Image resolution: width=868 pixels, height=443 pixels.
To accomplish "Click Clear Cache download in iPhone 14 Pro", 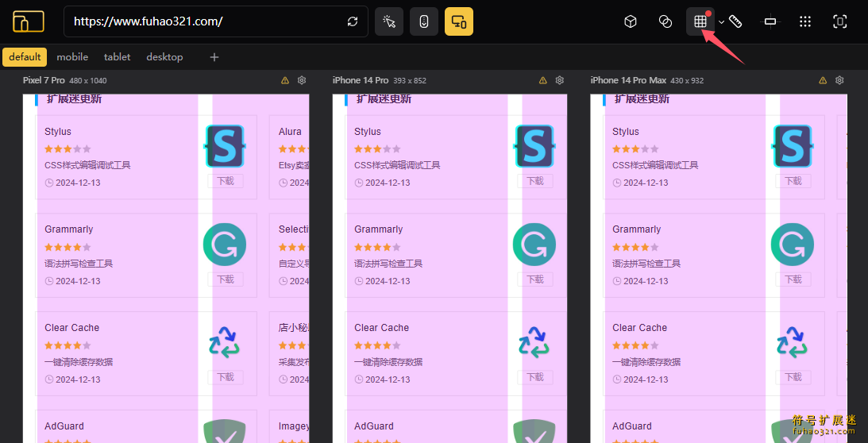I will (x=535, y=377).
